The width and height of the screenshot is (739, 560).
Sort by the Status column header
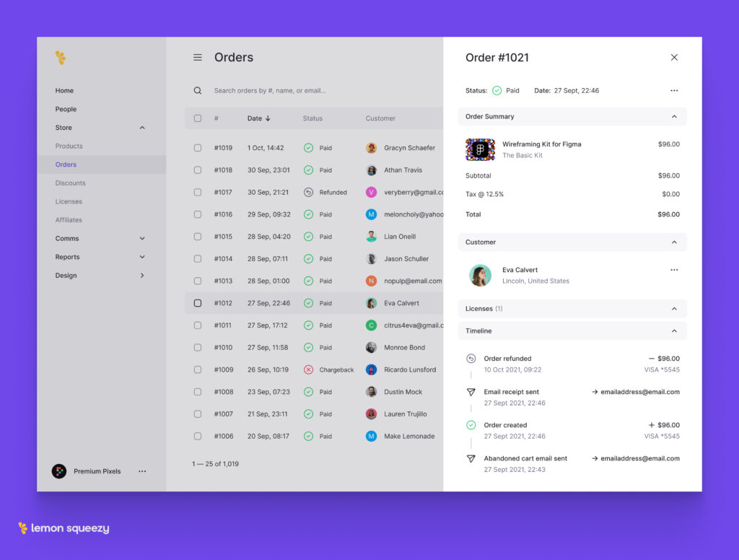[312, 118]
